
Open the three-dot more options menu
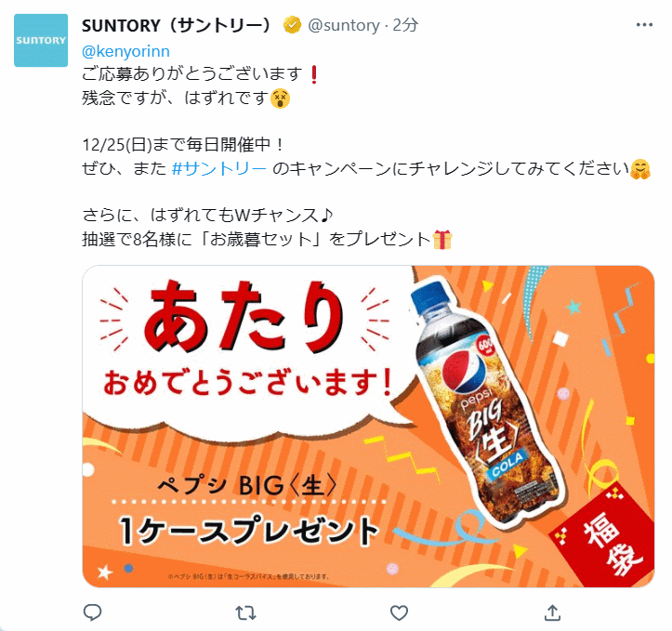pos(644,25)
